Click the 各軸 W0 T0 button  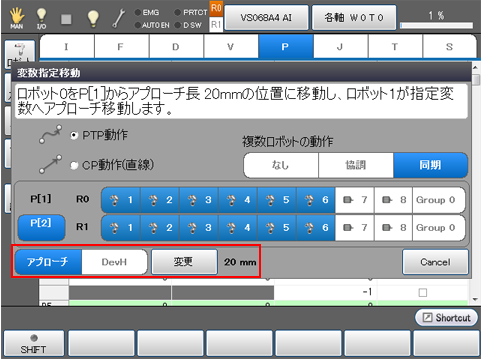point(354,18)
